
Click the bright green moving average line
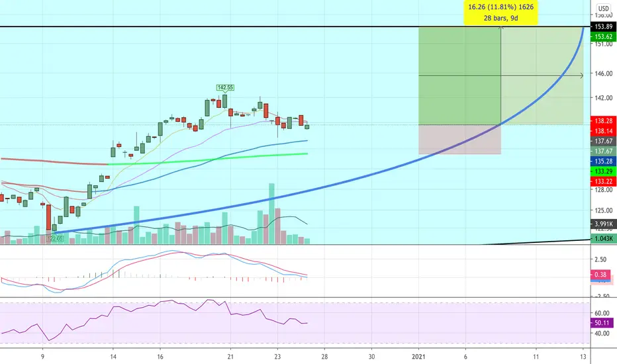click(x=208, y=159)
